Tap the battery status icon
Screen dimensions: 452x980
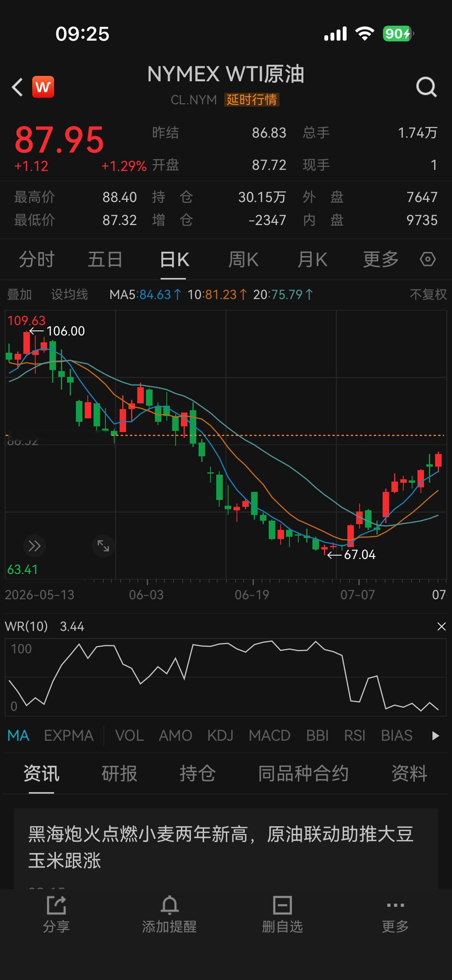click(x=398, y=34)
